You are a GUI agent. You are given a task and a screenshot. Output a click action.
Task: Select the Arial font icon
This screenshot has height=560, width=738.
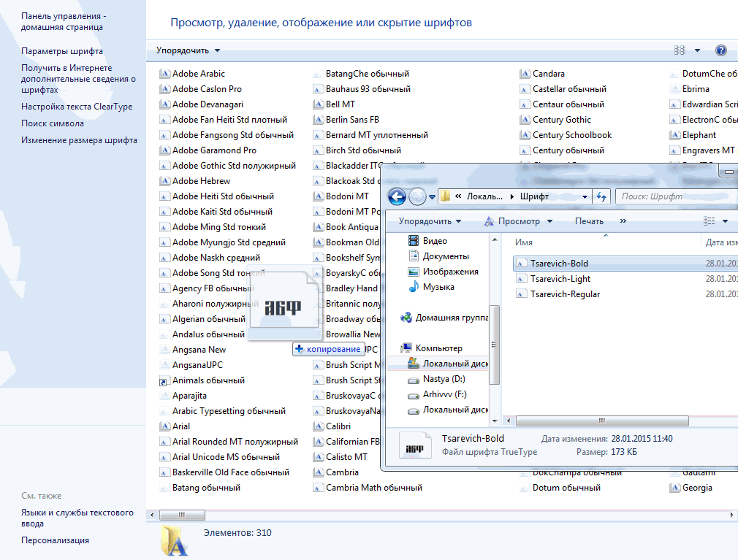pyautogui.click(x=164, y=426)
